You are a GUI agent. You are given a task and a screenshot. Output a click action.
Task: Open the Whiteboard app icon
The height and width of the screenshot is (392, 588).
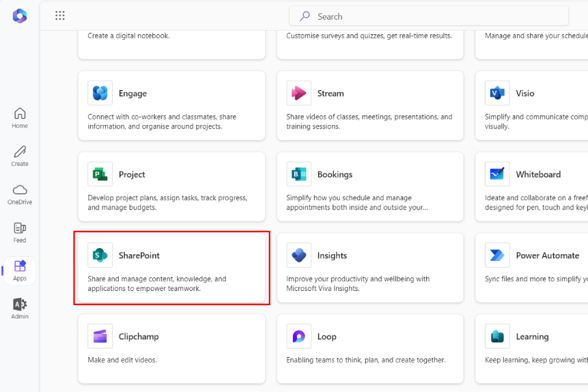(497, 175)
